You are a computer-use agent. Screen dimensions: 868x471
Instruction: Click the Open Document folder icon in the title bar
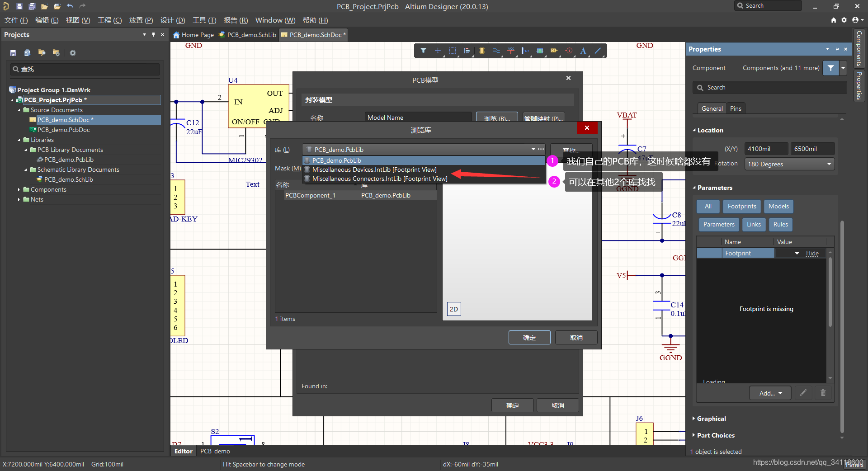pyautogui.click(x=44, y=6)
